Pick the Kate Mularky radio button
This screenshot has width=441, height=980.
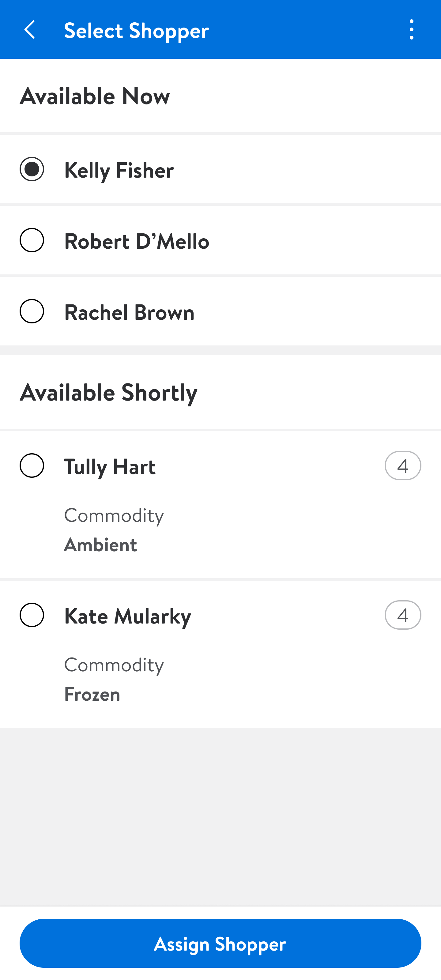click(32, 615)
